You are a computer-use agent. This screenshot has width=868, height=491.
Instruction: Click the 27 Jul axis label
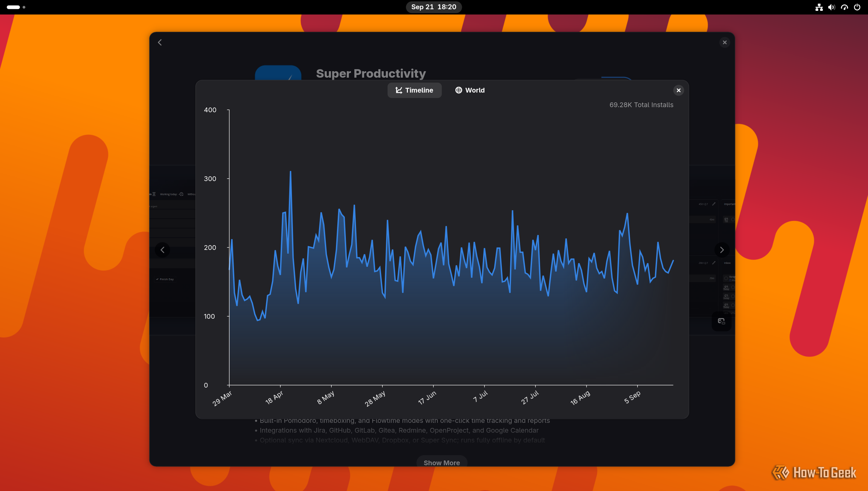pos(530,397)
